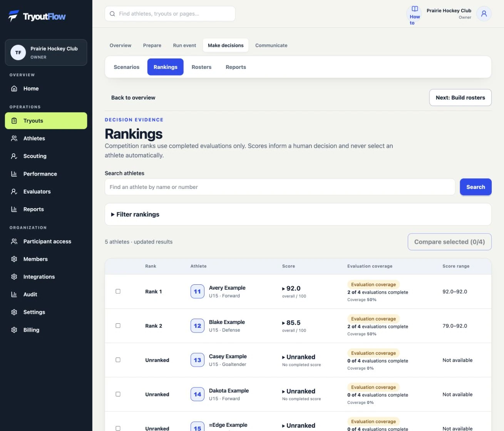Viewport: 504px width, 431px height.
Task: Click the Billing gear icon
Action: point(14,330)
